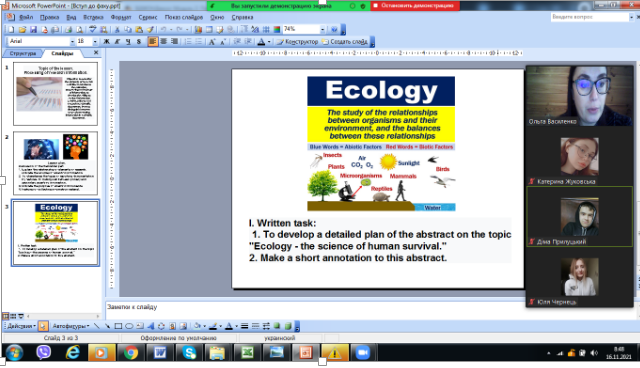
Task: Toggle color/grayscale view icon
Action: pos(277,29)
